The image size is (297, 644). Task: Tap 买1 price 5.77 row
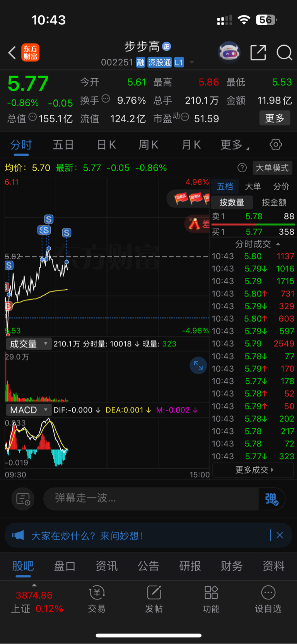point(253,232)
